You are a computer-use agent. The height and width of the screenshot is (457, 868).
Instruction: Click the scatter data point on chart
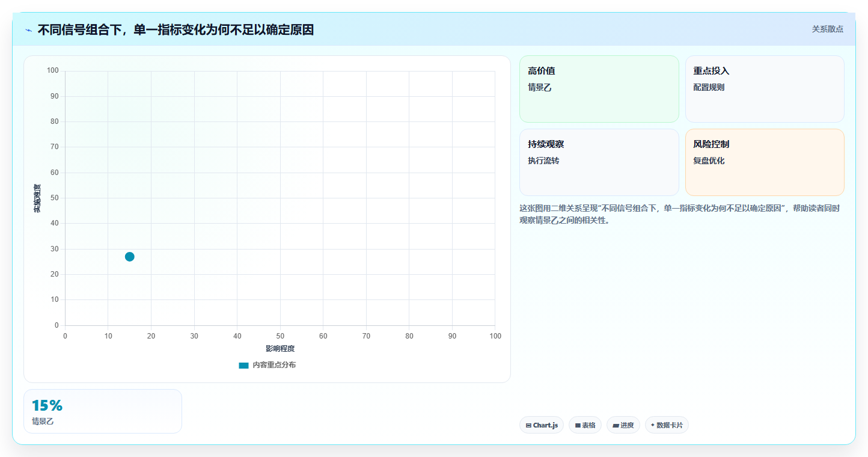tap(129, 257)
